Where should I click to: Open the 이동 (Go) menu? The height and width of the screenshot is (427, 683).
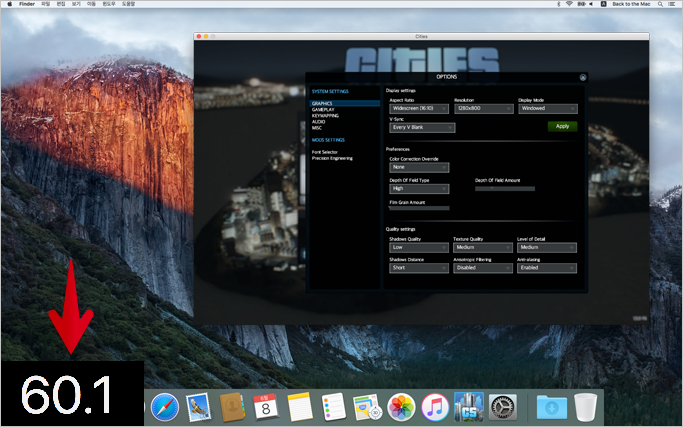91,4
